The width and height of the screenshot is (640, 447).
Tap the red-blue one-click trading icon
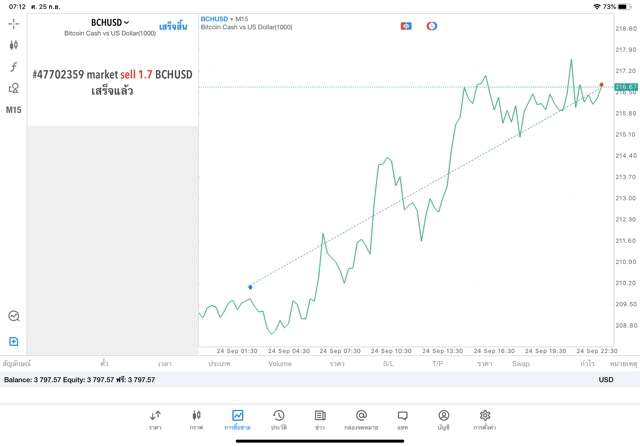point(406,26)
